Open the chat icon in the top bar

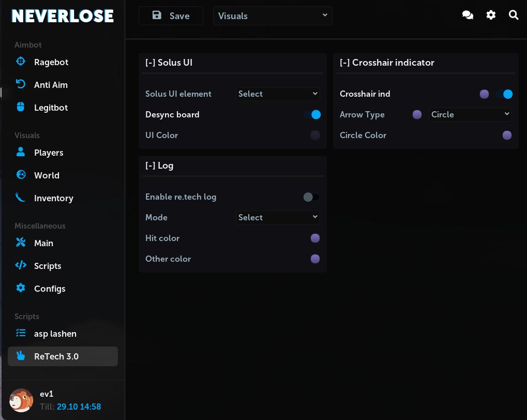point(468,15)
